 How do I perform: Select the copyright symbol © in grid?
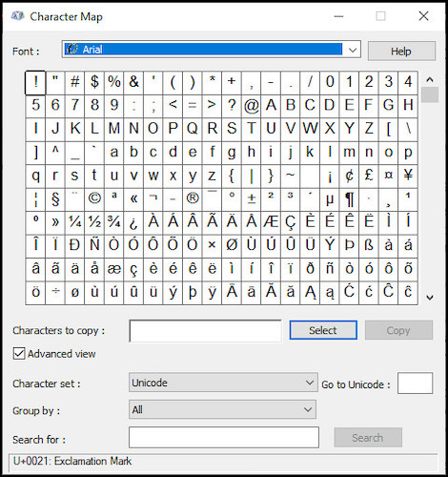(94, 198)
